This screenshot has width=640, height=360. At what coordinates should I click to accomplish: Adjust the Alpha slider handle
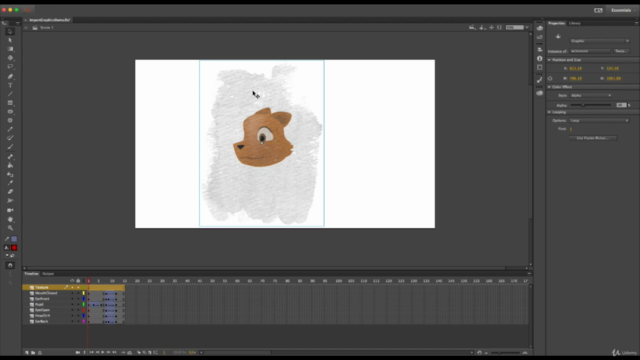(583, 105)
